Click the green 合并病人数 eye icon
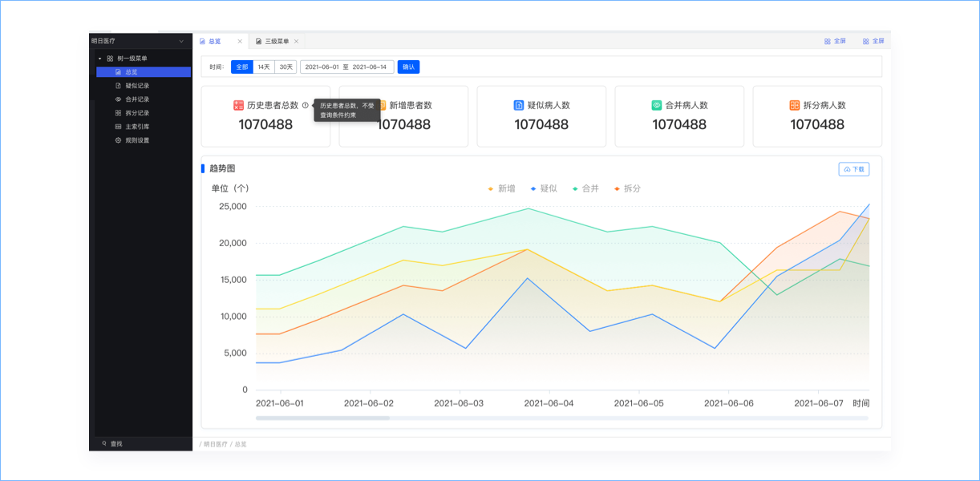980x481 pixels. pyautogui.click(x=657, y=105)
